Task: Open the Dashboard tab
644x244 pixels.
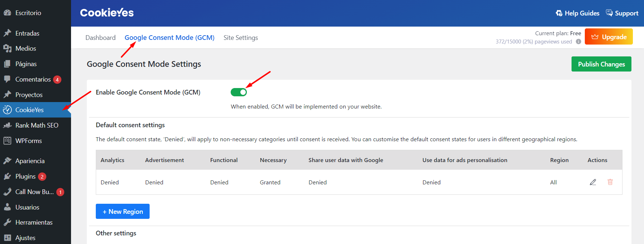Action: coord(100,37)
